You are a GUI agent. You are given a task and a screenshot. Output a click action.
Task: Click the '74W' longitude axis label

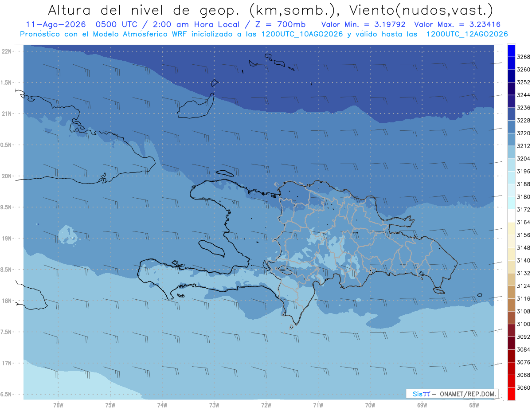point(162,405)
